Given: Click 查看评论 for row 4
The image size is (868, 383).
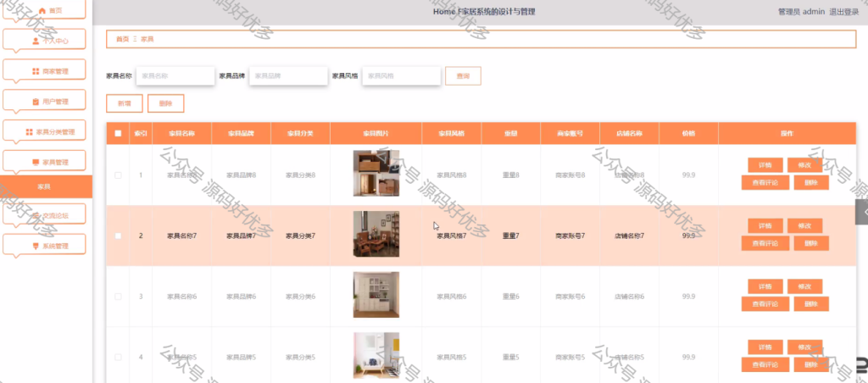Looking at the screenshot, I should pyautogui.click(x=765, y=364).
